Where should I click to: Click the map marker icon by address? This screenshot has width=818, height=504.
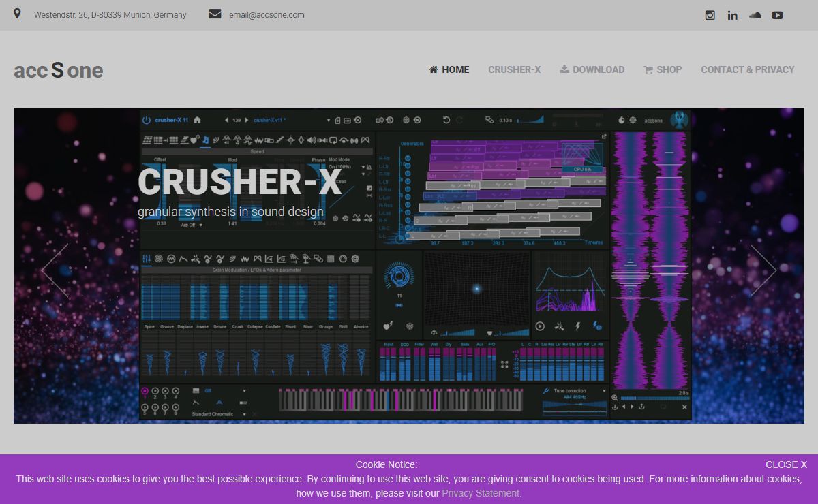click(x=17, y=14)
